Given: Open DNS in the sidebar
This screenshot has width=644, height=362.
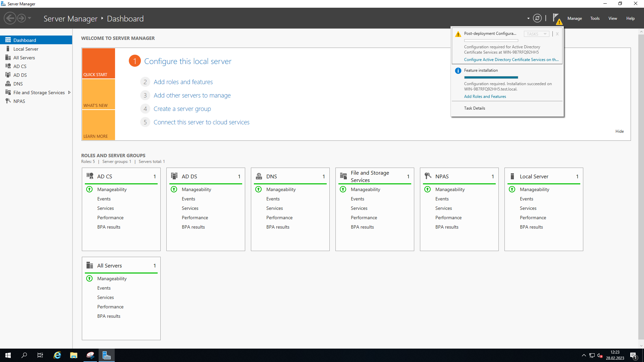Looking at the screenshot, I should 36,84.
